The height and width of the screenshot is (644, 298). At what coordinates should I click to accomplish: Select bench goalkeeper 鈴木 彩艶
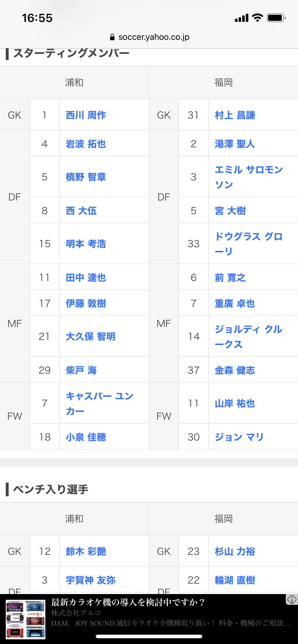(x=86, y=551)
